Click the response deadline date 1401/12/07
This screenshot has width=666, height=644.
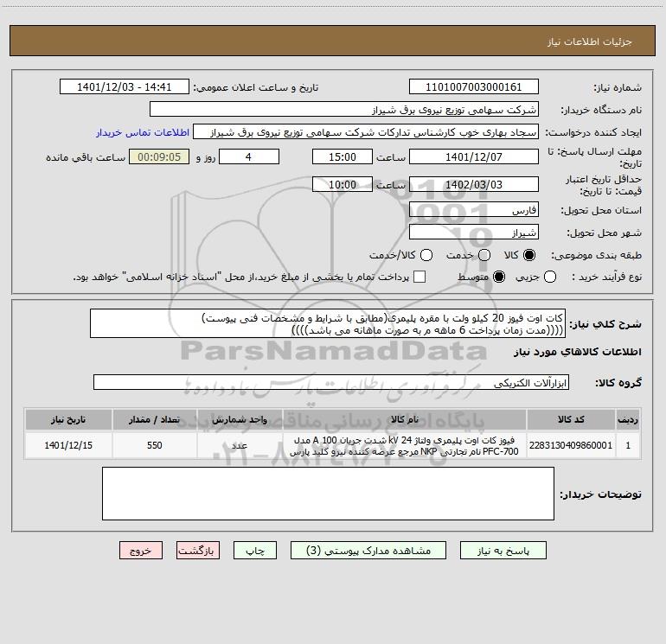click(x=474, y=156)
